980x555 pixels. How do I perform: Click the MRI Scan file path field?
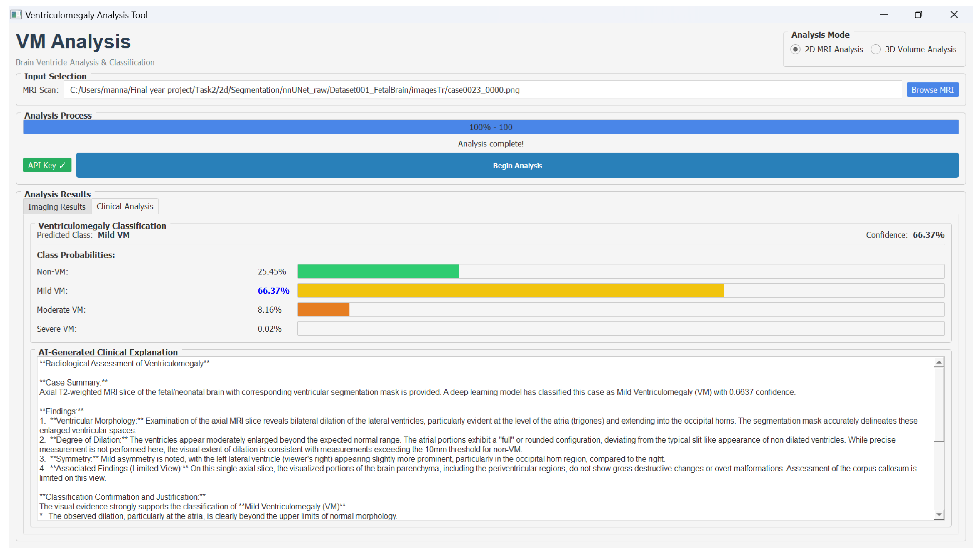click(482, 90)
